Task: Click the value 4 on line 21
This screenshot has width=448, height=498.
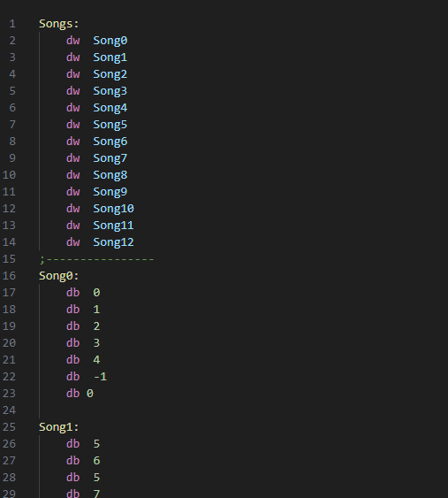Action: [97, 360]
